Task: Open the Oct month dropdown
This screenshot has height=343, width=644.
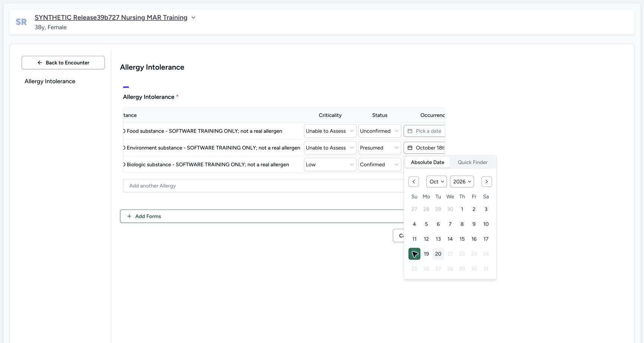Action: coord(436,181)
